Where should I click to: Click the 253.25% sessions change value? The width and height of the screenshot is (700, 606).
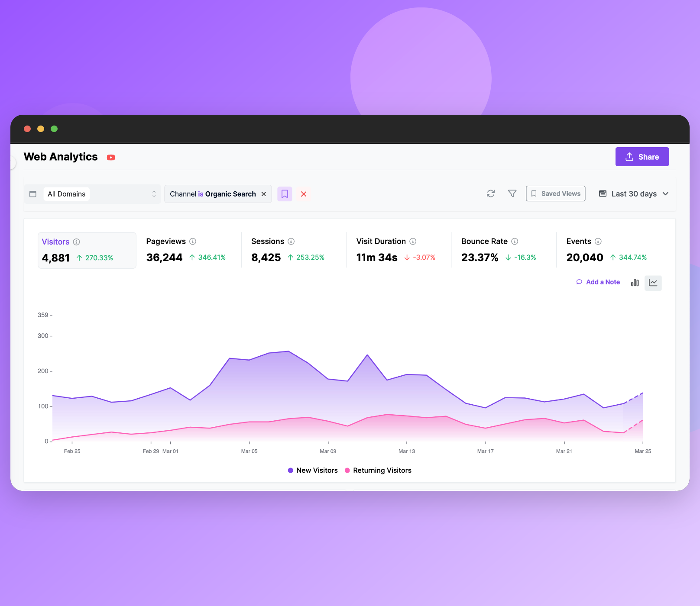(x=310, y=258)
